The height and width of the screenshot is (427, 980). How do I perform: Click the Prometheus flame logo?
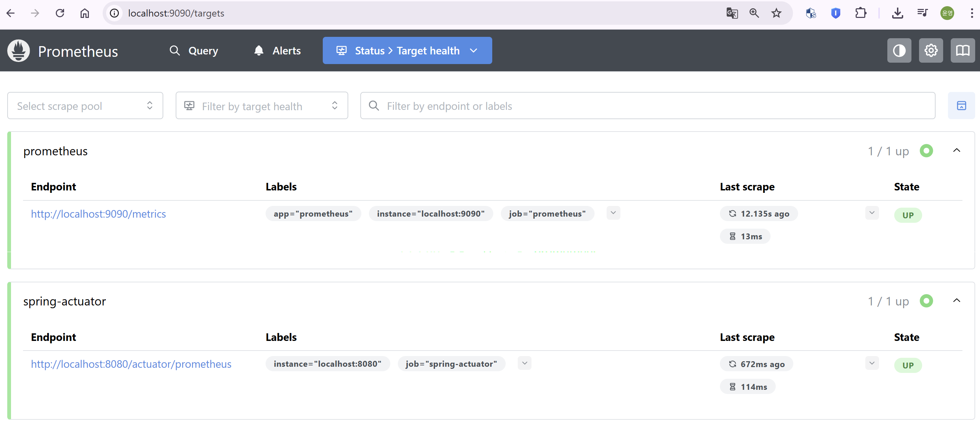click(x=18, y=51)
